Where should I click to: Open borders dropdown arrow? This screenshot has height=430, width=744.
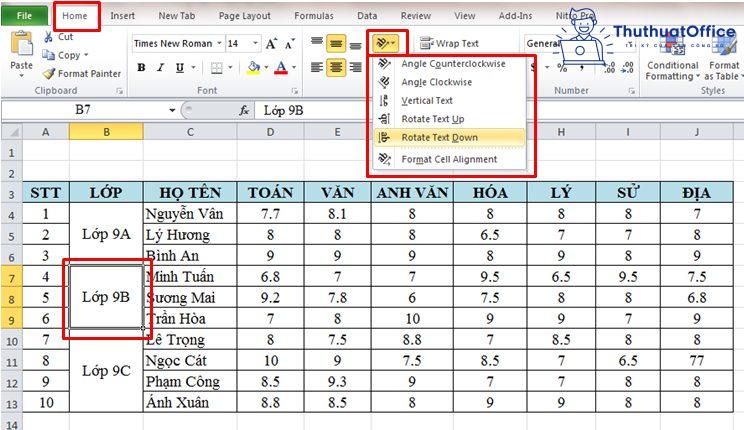click(x=230, y=67)
